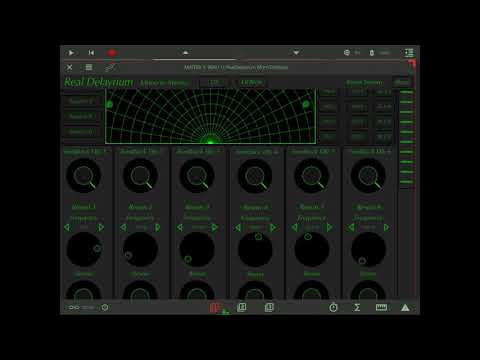Screen dimensions: 480x360
Task: Tap the triangle icon at bottom right
Action: [405, 307]
